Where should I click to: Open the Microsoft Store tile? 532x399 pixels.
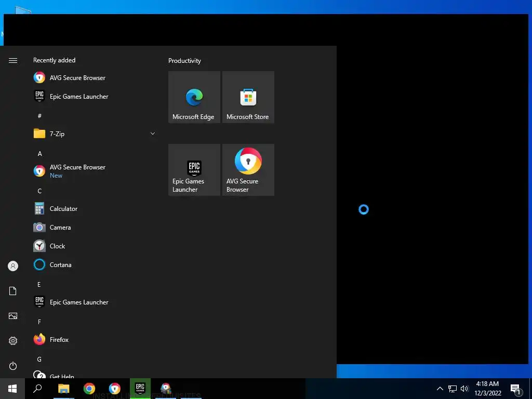click(248, 97)
